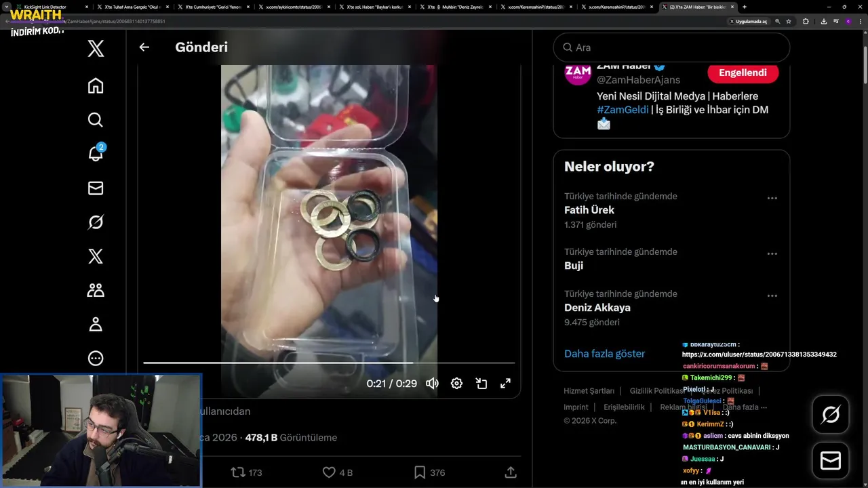Open more options for Buji trend
Image resolution: width=868 pixels, height=488 pixels.
coord(772,254)
